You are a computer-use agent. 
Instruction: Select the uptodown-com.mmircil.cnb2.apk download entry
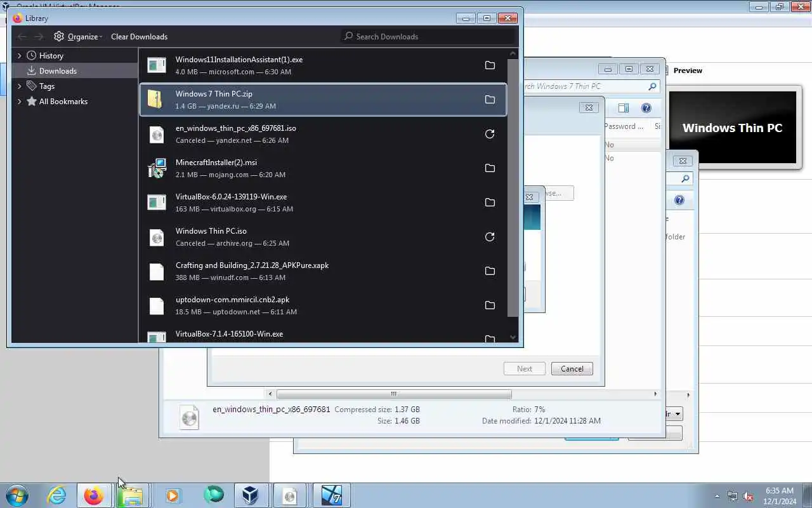click(x=323, y=305)
